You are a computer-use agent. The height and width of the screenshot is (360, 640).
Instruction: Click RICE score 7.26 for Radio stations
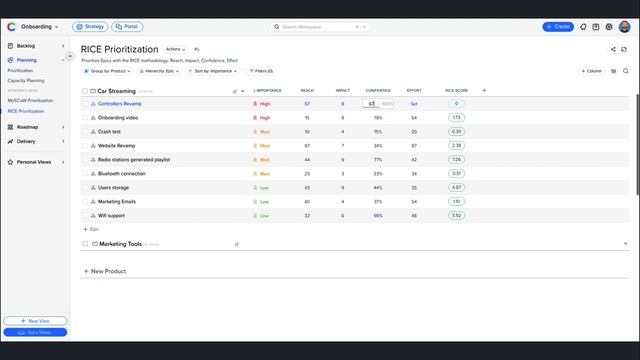coord(456,160)
